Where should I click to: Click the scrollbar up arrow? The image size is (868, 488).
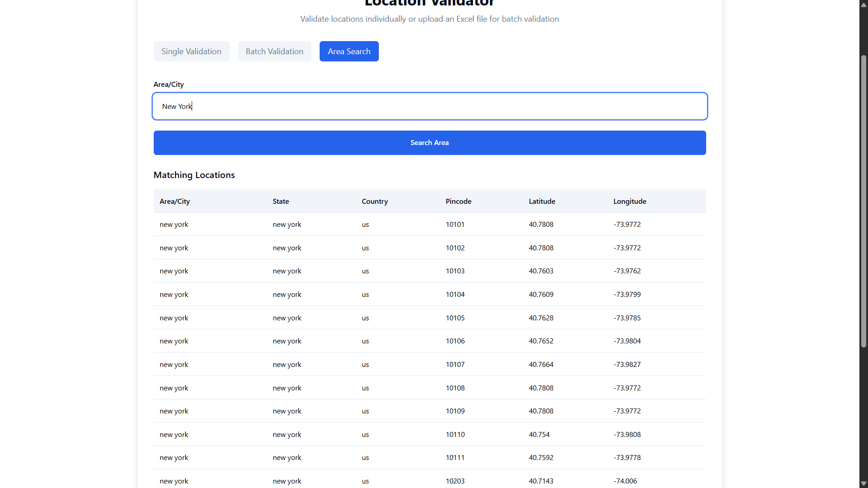click(863, 5)
